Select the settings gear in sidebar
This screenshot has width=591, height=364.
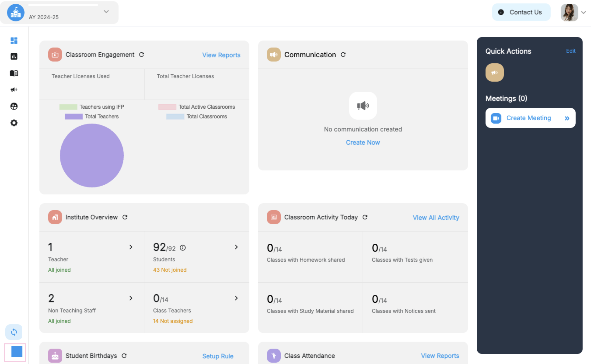14,123
